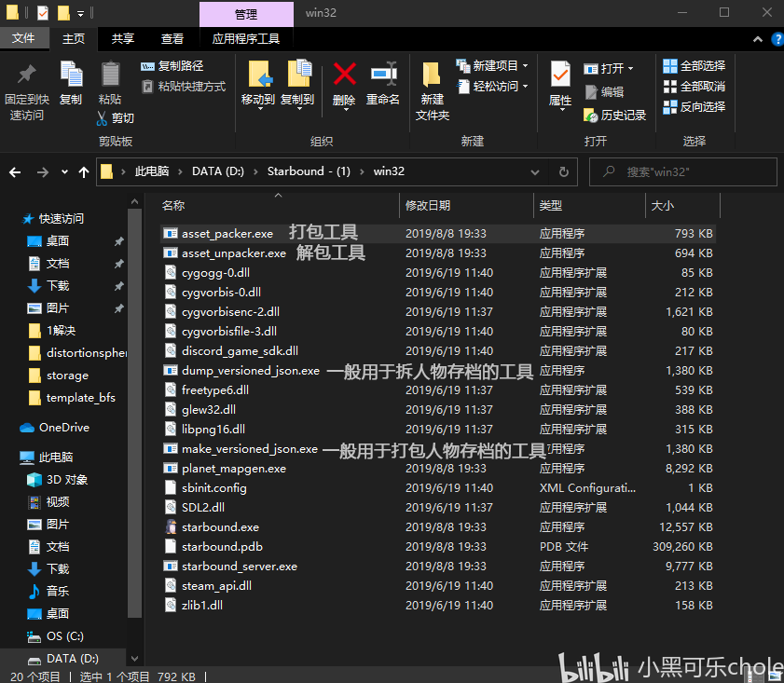
Task: Create a new folder with 新建文件夹
Action: click(x=432, y=92)
